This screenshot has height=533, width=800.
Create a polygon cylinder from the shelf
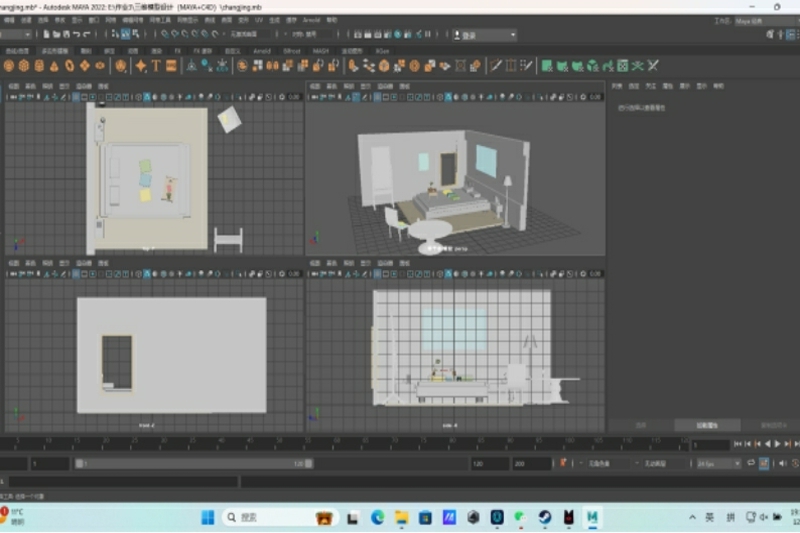[x=39, y=66]
